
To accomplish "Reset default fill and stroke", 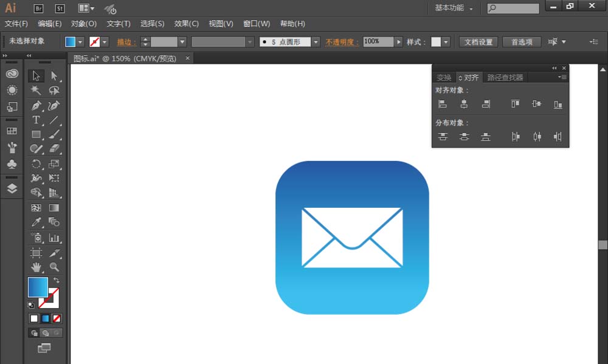I will pos(31,305).
